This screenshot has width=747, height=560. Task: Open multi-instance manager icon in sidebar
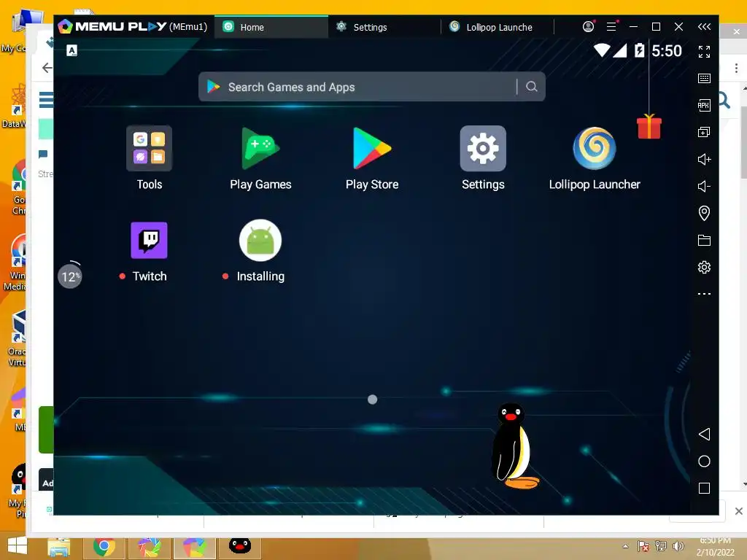point(704,132)
